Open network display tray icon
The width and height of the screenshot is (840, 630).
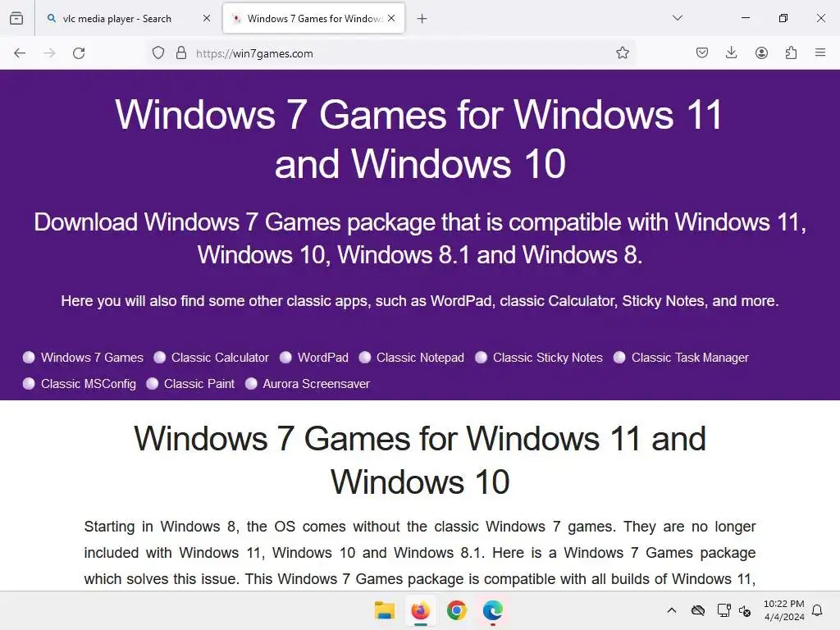coord(724,610)
